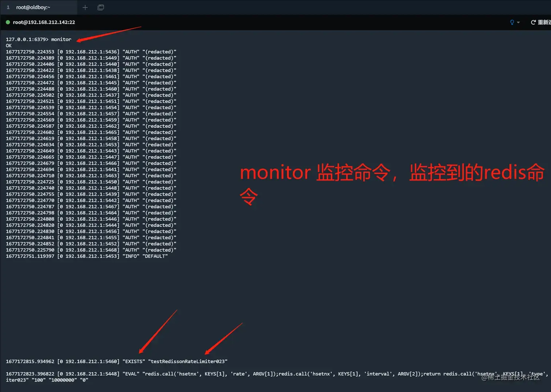551x392 pixels.
Task: Open the dropdown arrow beside the lightbulb
Action: 517,23
